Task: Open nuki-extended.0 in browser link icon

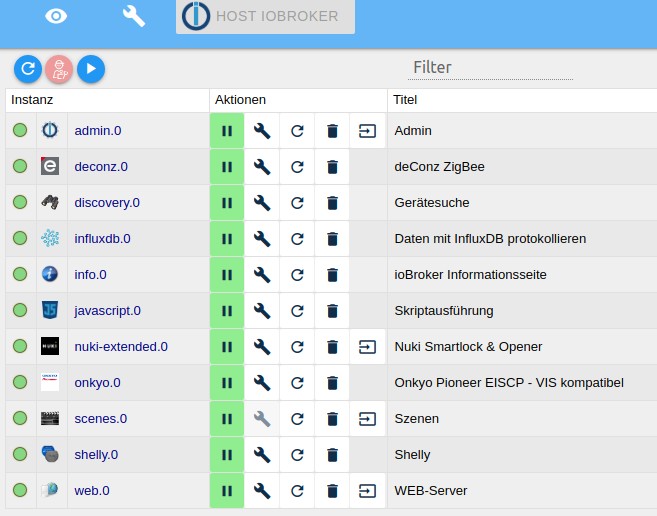Action: point(368,347)
